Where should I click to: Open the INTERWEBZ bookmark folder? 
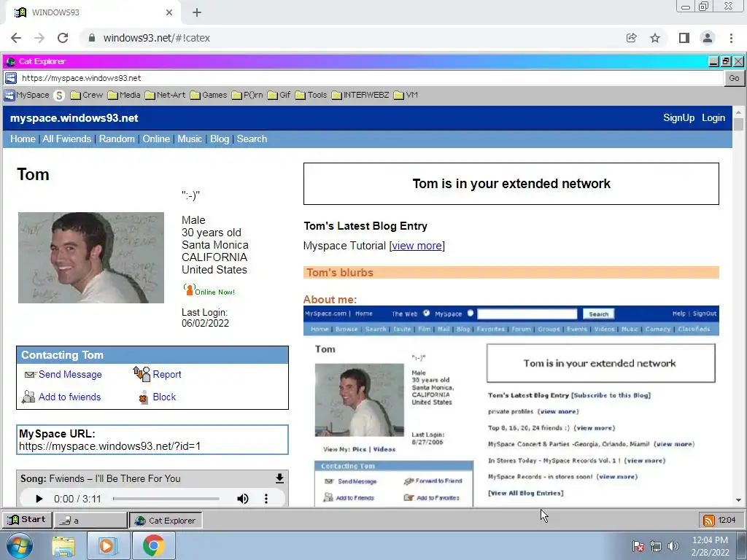click(360, 96)
